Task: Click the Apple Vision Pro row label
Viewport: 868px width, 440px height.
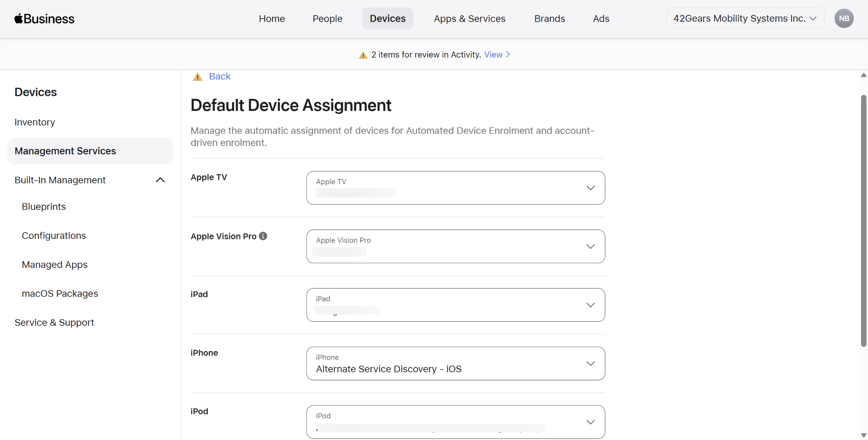Action: pyautogui.click(x=224, y=236)
